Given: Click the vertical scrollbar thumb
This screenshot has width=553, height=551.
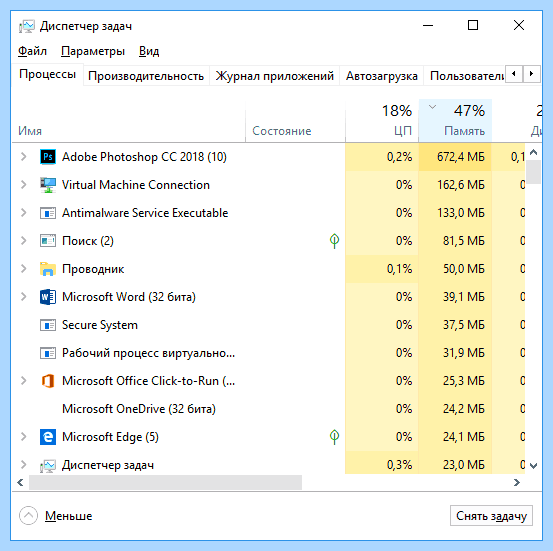Looking at the screenshot, I should 533,171.
